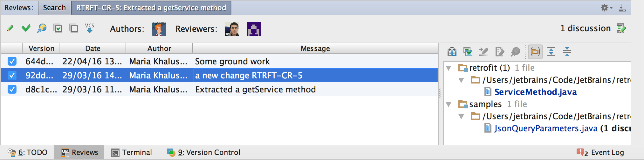644x160 pixels.
Task: Click the collapse all icon in changes toolbar
Action: [x=567, y=51]
